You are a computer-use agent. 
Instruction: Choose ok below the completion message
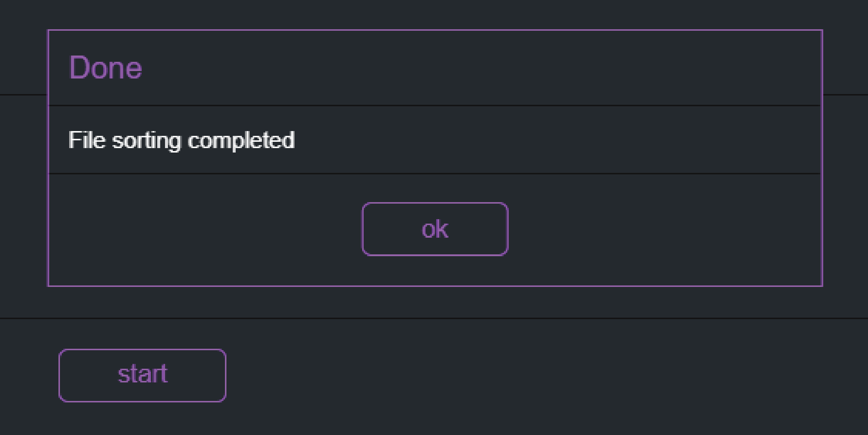tap(435, 229)
